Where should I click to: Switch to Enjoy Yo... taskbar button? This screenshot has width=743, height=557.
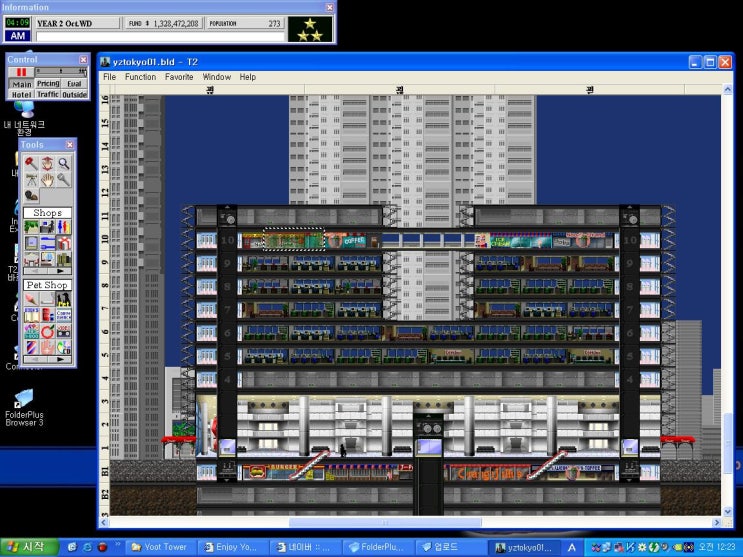(x=232, y=547)
